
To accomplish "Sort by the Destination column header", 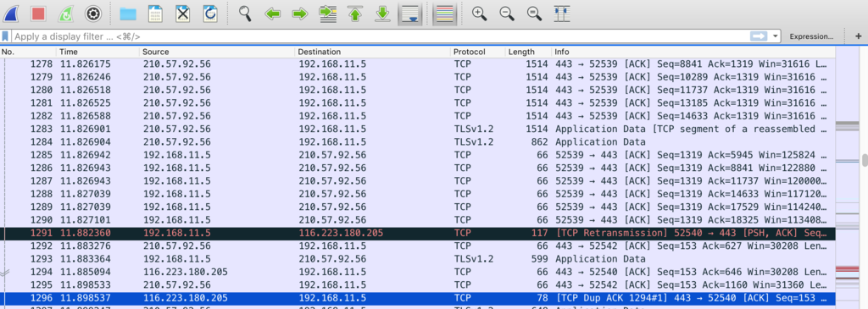I will pos(372,52).
